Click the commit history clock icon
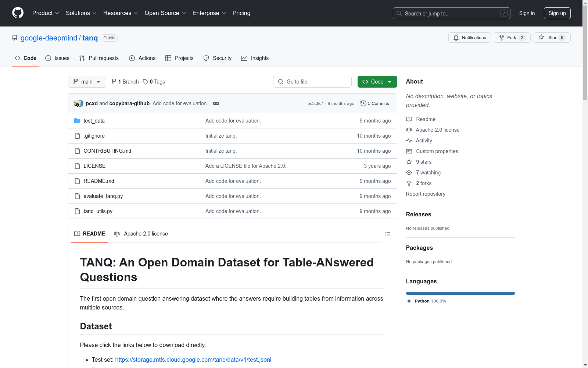588x368 pixels. tap(363, 103)
